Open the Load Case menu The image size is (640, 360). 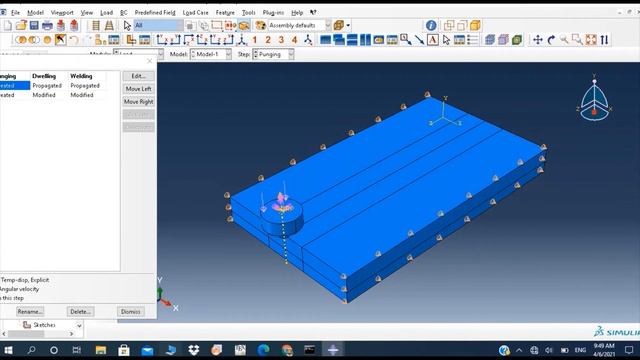195,13
